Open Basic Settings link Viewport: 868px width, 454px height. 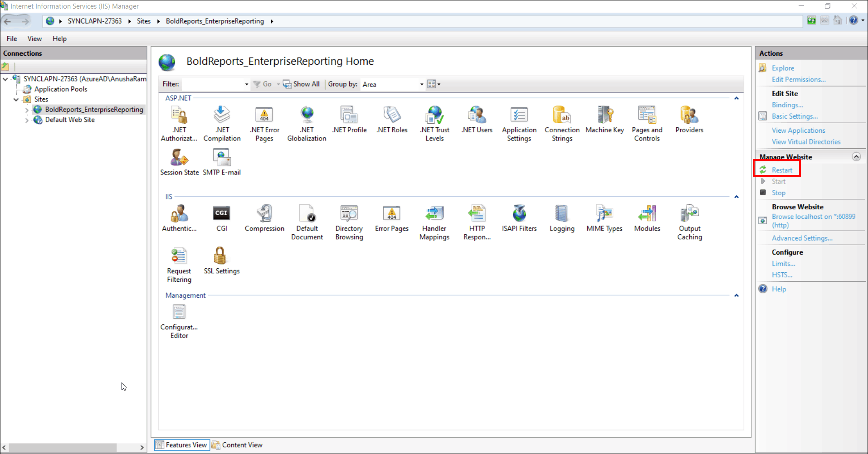click(795, 116)
